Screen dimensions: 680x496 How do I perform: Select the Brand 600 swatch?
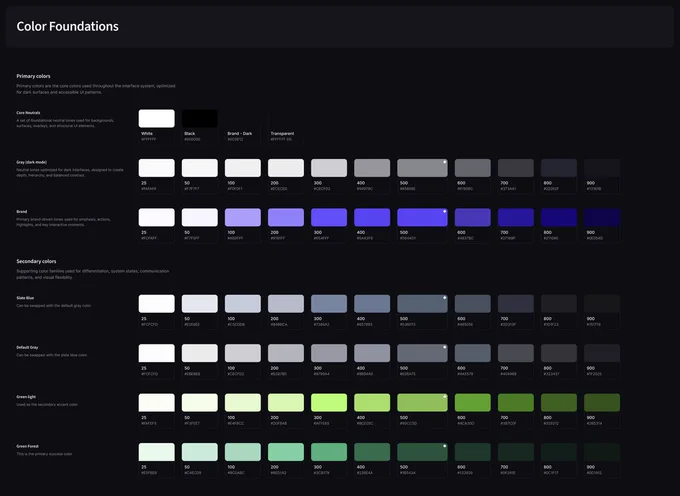(473, 217)
